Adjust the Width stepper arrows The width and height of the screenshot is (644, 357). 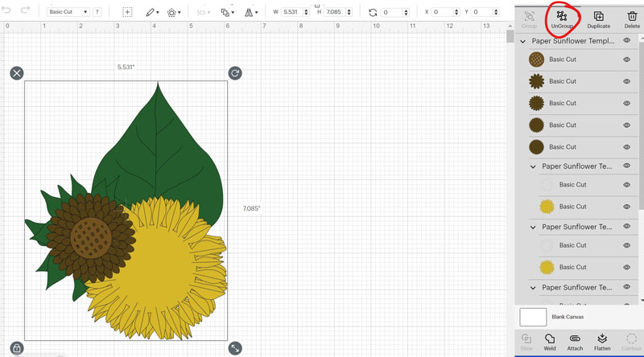306,12
